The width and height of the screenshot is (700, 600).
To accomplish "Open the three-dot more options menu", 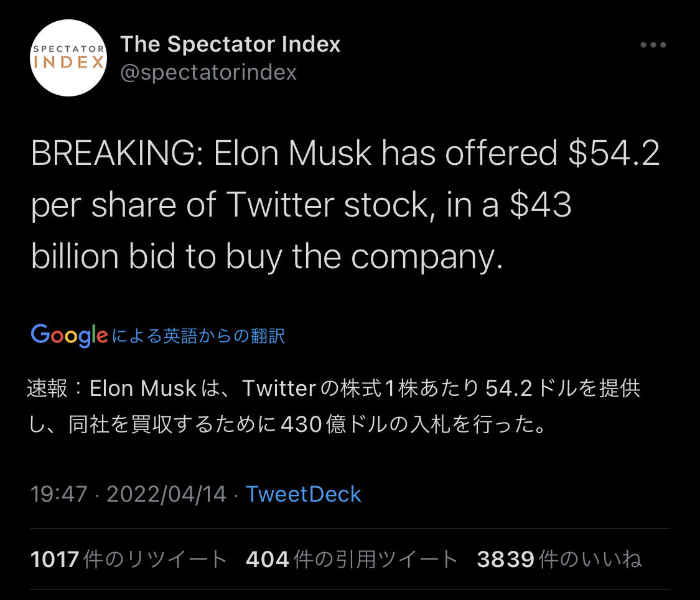I will tap(653, 45).
